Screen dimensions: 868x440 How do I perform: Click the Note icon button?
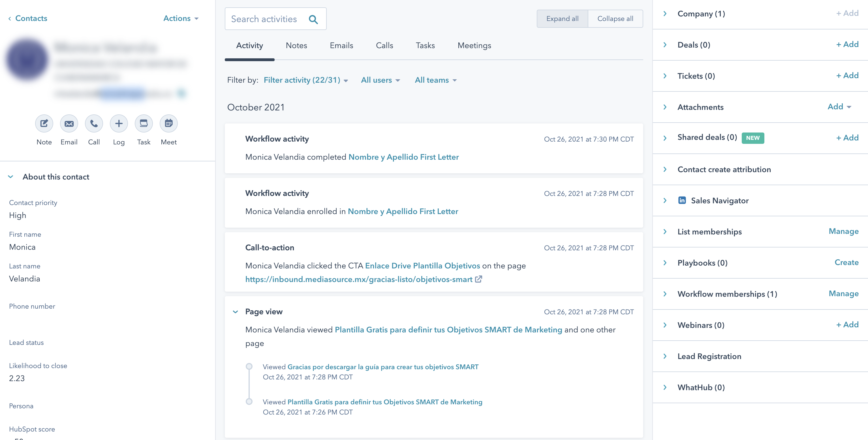tap(44, 123)
